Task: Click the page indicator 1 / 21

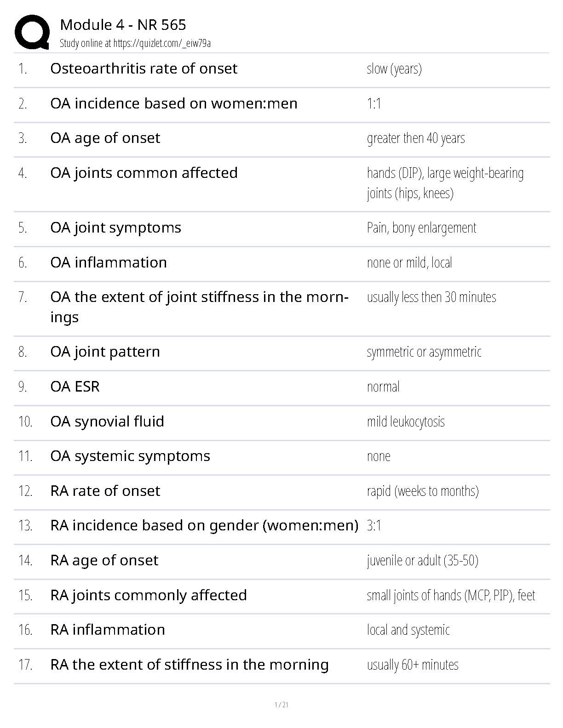Action: click(281, 705)
